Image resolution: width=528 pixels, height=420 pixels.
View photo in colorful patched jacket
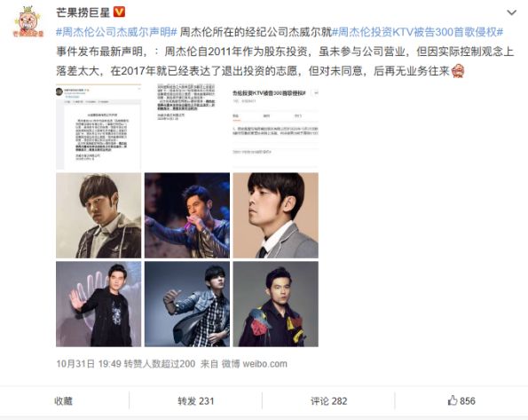point(276,304)
